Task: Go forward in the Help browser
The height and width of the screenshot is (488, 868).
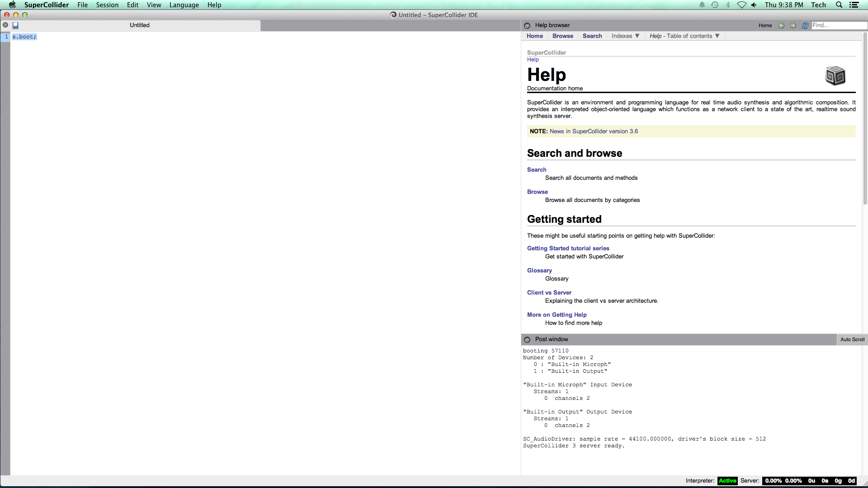Action: click(793, 26)
